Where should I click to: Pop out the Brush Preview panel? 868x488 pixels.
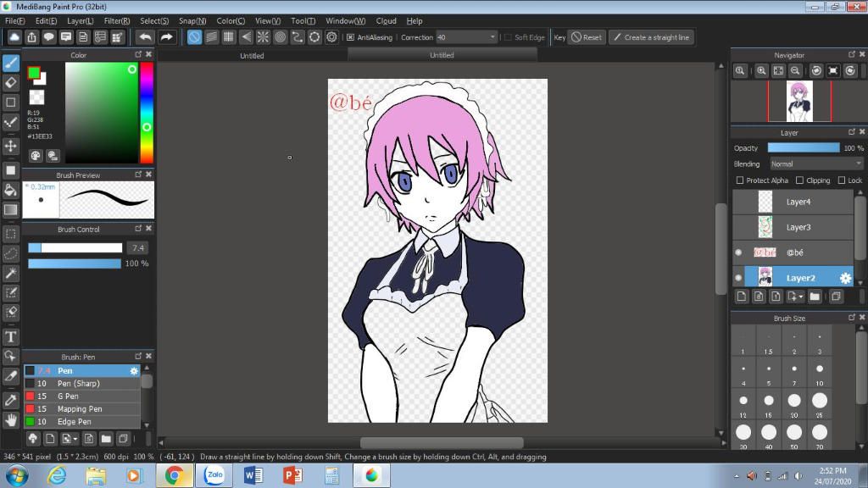pyautogui.click(x=138, y=175)
